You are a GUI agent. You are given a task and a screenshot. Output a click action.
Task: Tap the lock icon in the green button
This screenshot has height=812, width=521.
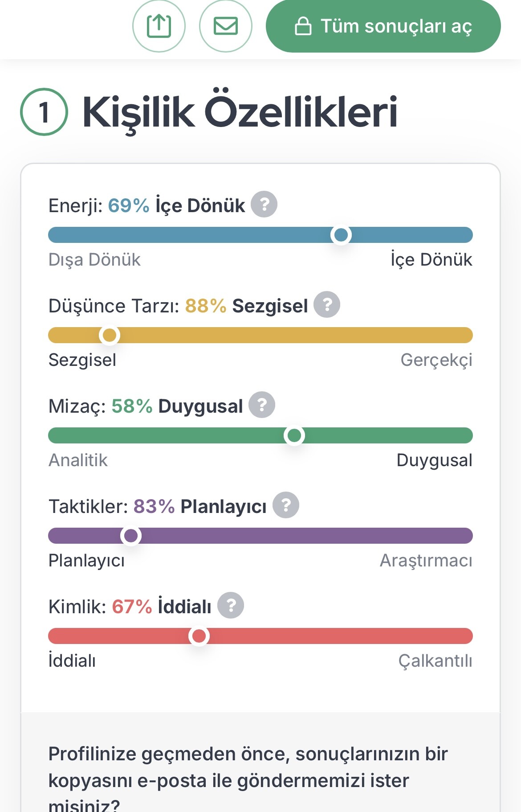303,26
